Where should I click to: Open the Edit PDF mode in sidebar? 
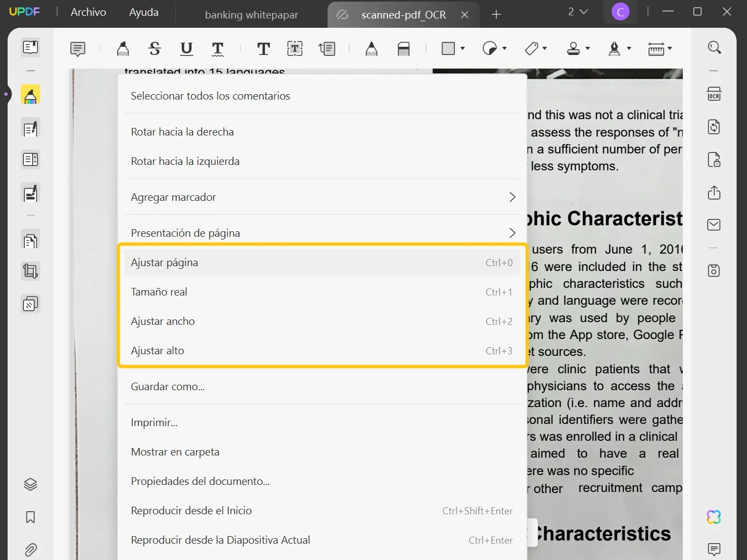[x=30, y=128]
